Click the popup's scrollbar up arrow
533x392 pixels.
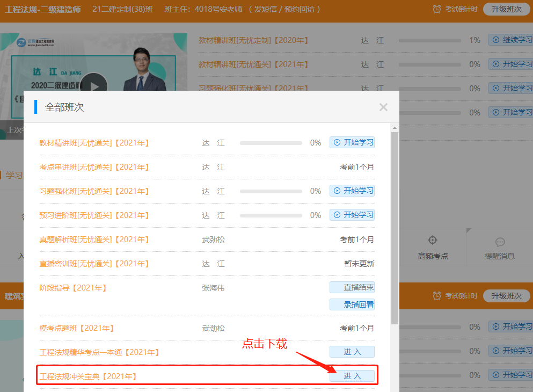tap(395, 128)
